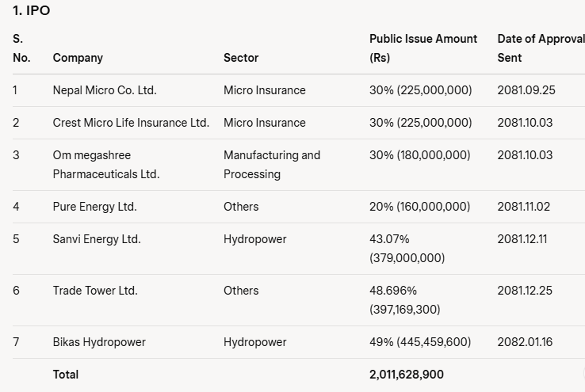Select the Sector column header
The height and width of the screenshot is (392, 585).
click(x=241, y=58)
